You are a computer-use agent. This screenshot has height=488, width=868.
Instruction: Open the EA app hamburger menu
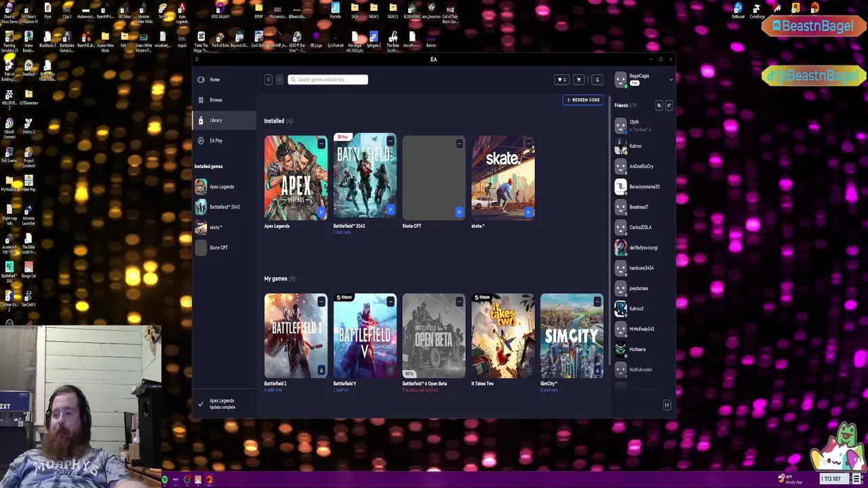click(x=197, y=60)
